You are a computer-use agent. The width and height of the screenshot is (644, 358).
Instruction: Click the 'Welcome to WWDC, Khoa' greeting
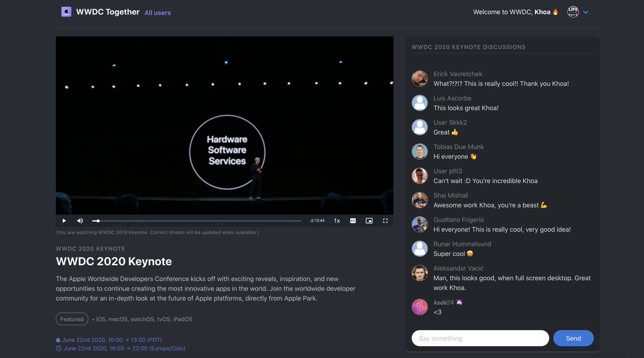click(x=516, y=12)
